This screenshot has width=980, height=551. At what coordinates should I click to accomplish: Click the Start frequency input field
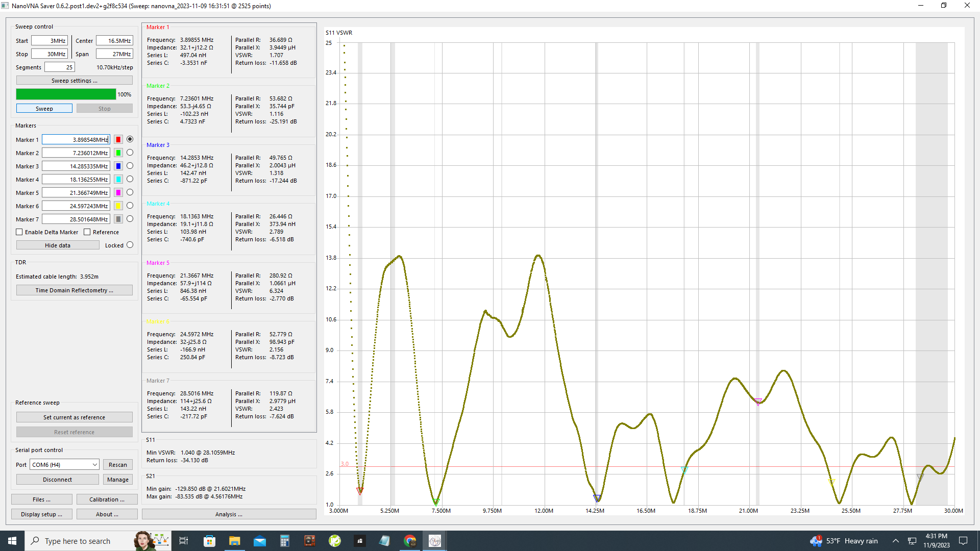click(x=50, y=41)
